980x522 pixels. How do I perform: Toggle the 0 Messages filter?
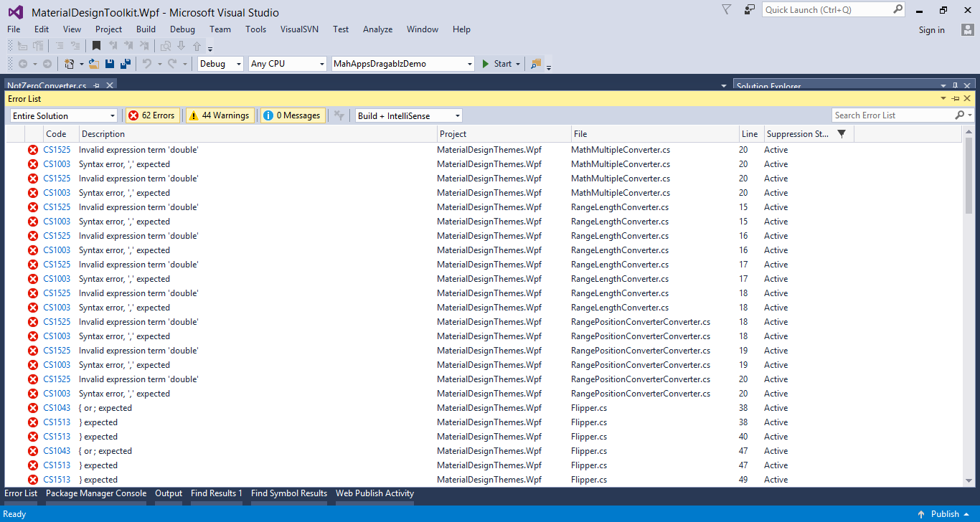(292, 115)
